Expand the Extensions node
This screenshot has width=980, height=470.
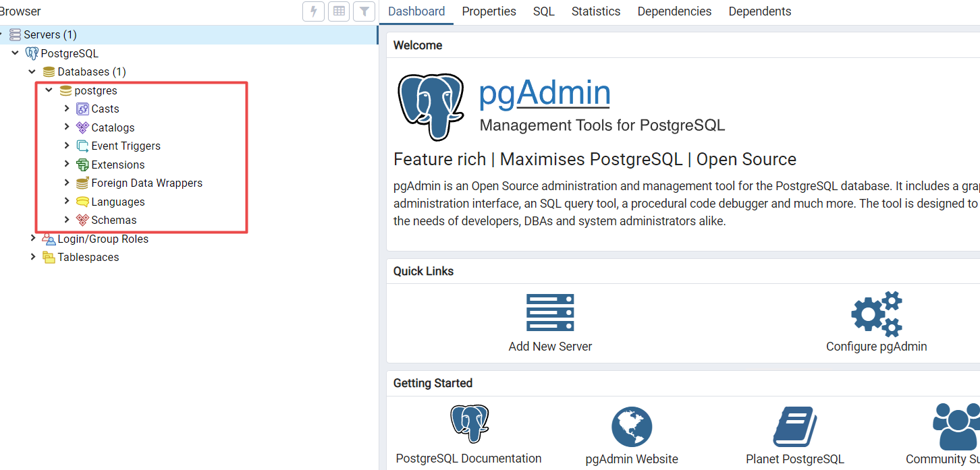(66, 164)
